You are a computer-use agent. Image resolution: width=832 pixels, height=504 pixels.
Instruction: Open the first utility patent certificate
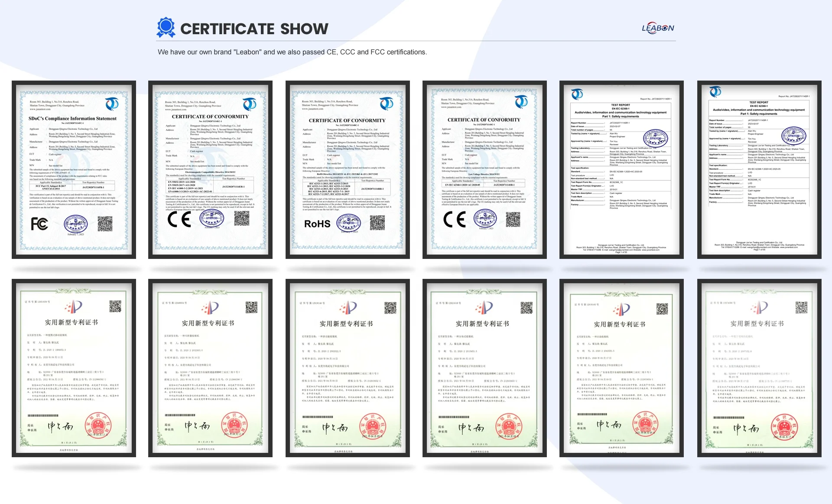pyautogui.click(x=74, y=368)
